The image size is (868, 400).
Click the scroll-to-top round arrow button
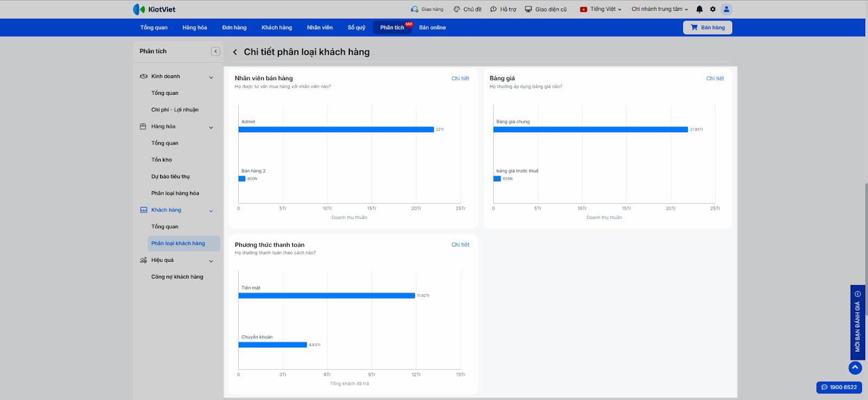(x=855, y=367)
